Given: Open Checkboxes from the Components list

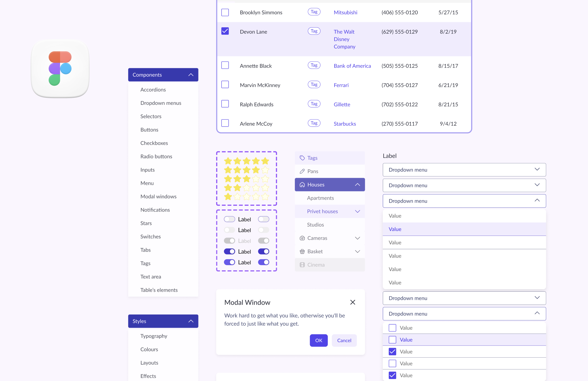Looking at the screenshot, I should (154, 143).
